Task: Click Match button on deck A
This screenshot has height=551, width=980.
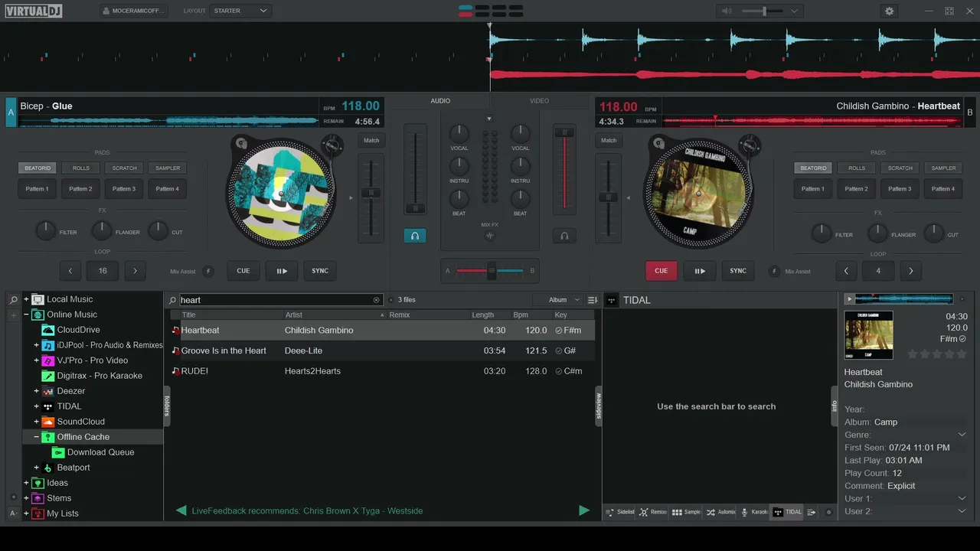Action: pyautogui.click(x=371, y=140)
